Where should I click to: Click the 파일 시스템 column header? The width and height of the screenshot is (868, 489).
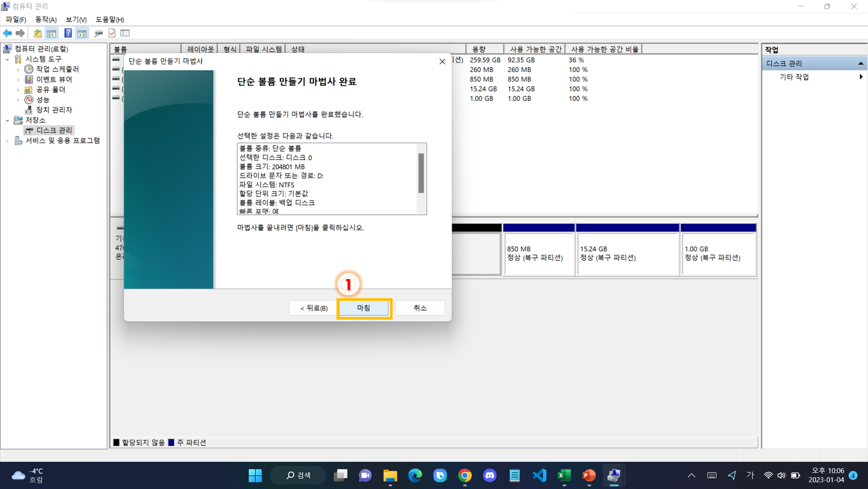pyautogui.click(x=263, y=49)
